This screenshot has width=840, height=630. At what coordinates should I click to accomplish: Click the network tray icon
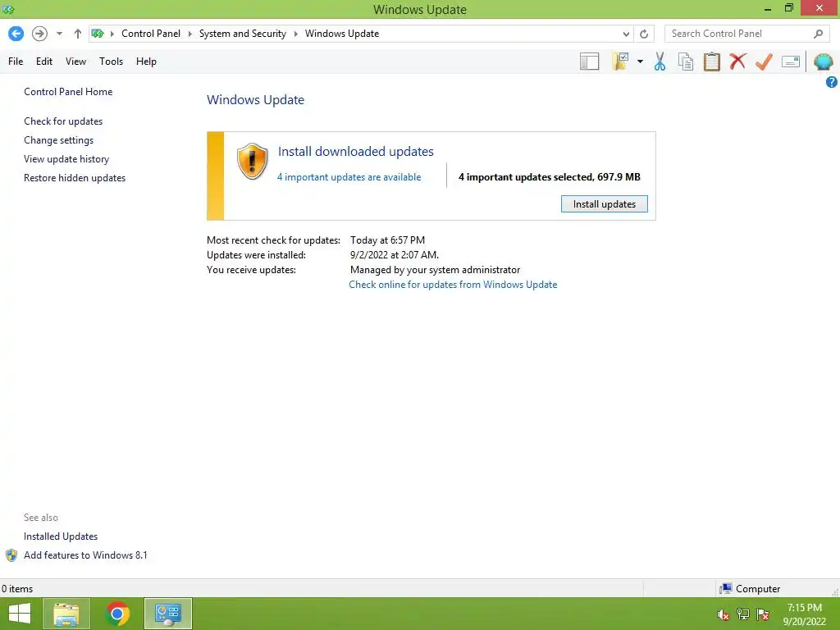[743, 614]
